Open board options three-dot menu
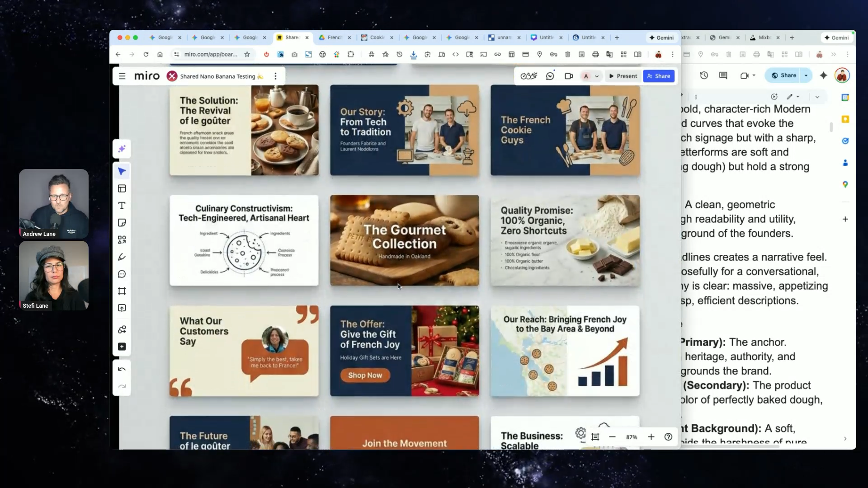The width and height of the screenshot is (868, 488). coord(275,76)
